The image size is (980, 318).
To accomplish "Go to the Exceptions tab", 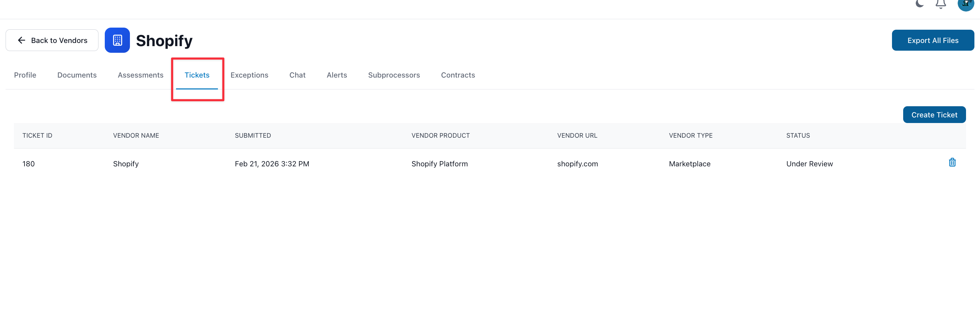I will click(250, 75).
